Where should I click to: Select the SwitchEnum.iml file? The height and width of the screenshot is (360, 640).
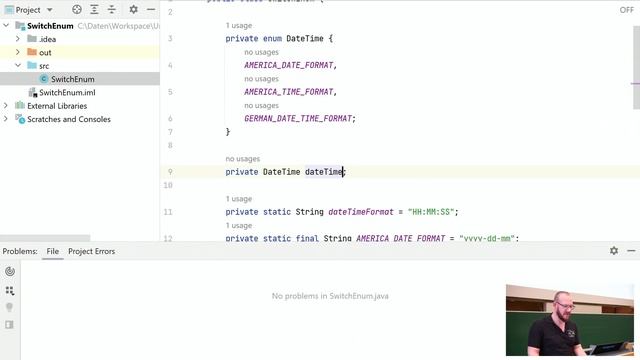67,92
